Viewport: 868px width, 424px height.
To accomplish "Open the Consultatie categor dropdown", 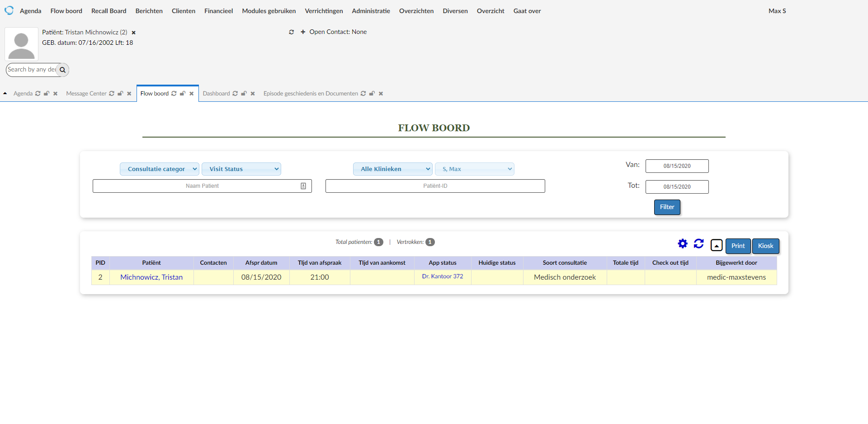I will pyautogui.click(x=159, y=169).
